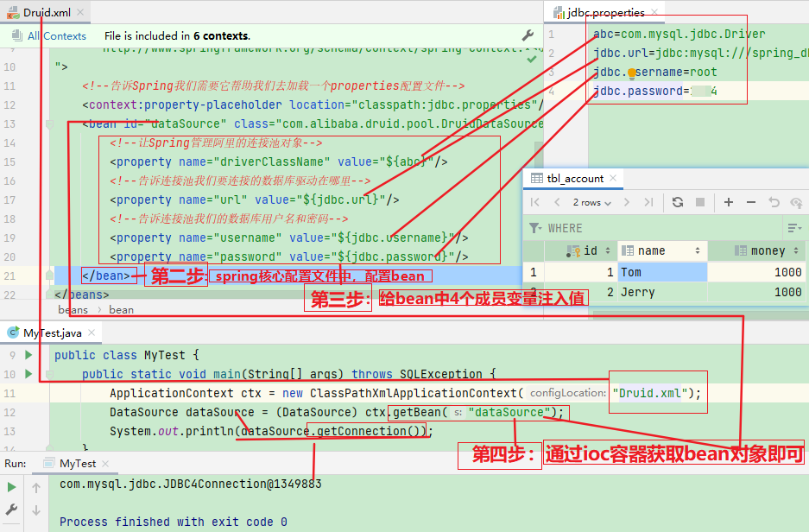The image size is (809, 532).
Task: Click the context:property-placeholder tag line
Action: (313, 104)
